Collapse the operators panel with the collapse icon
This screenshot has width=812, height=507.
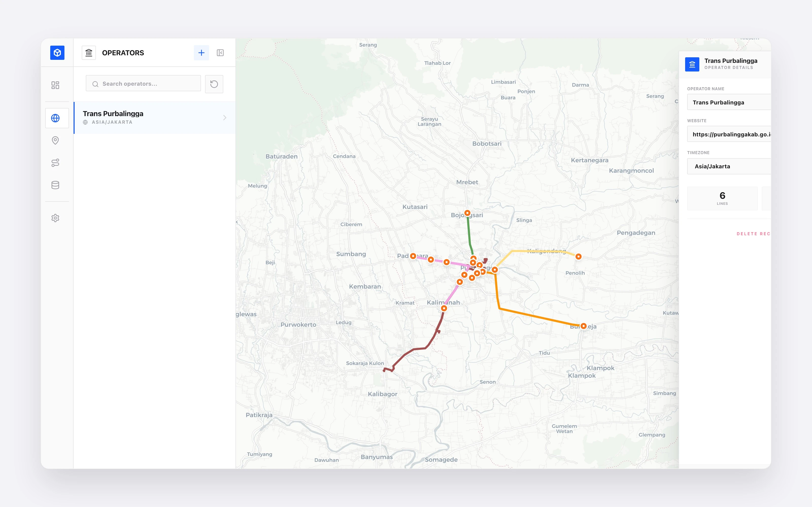coord(220,53)
